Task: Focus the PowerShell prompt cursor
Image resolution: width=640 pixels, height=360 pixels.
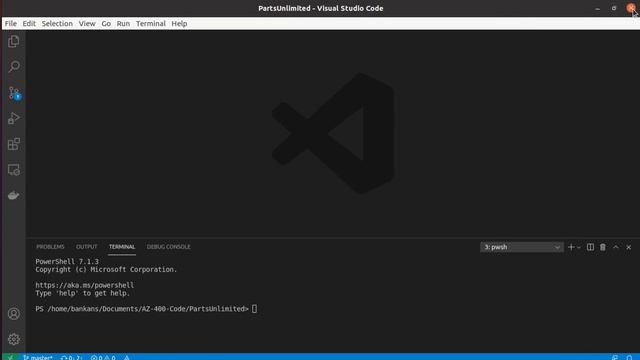Action: click(254, 309)
